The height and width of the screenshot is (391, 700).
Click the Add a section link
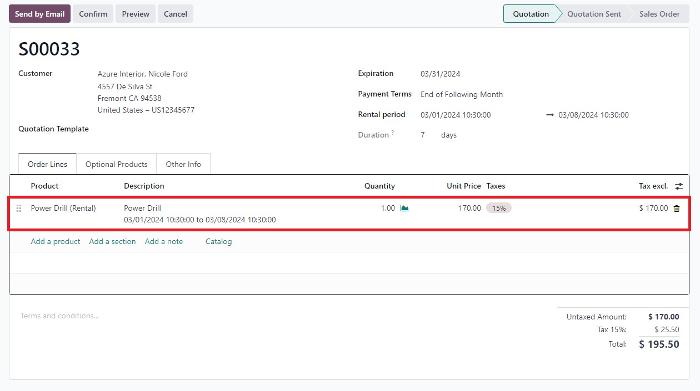(x=112, y=241)
